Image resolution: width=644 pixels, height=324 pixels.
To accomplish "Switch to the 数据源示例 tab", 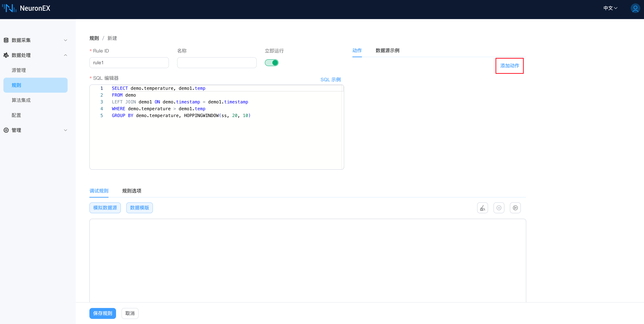I will pyautogui.click(x=387, y=50).
